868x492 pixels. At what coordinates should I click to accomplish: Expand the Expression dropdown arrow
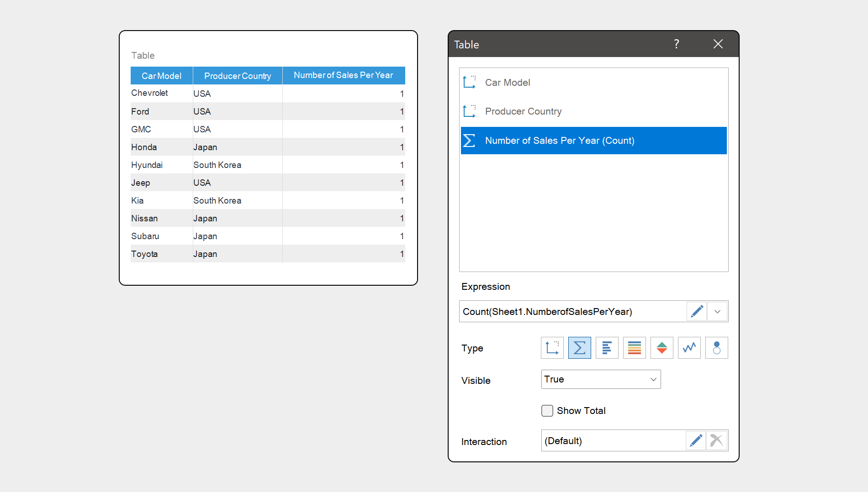coord(717,311)
